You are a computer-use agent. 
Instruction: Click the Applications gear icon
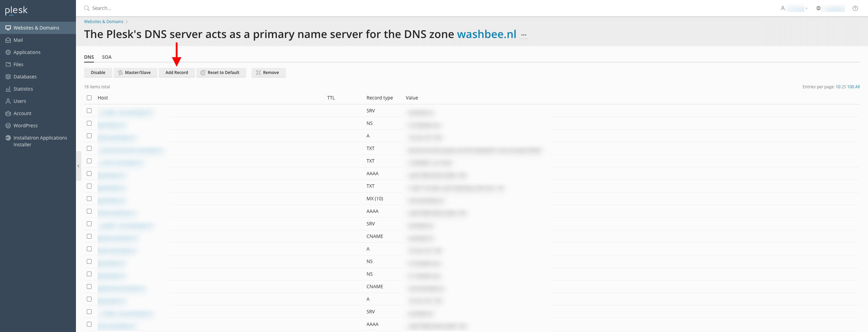click(8, 52)
